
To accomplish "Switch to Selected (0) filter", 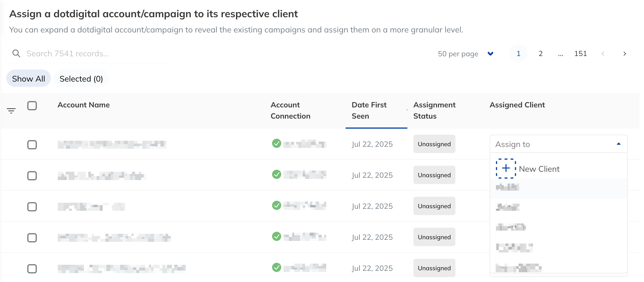I will coord(81,78).
